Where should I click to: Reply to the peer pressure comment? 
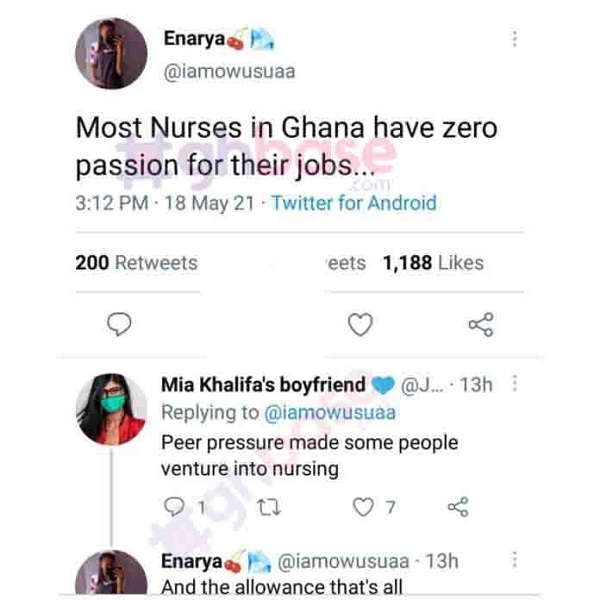(172, 508)
